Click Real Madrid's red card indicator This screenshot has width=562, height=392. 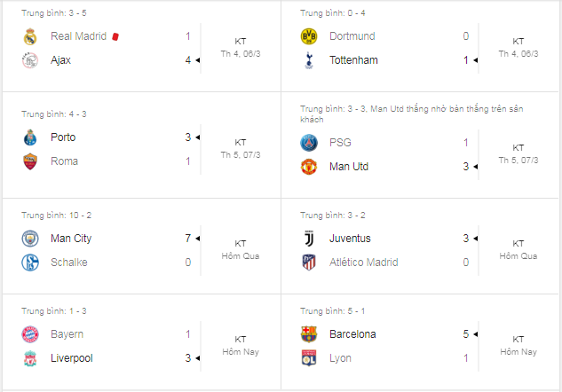115,36
